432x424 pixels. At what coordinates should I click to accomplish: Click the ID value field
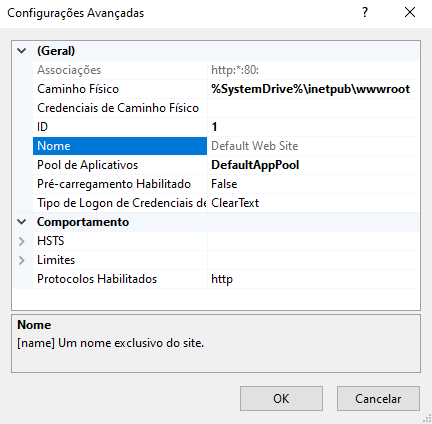[313, 127]
